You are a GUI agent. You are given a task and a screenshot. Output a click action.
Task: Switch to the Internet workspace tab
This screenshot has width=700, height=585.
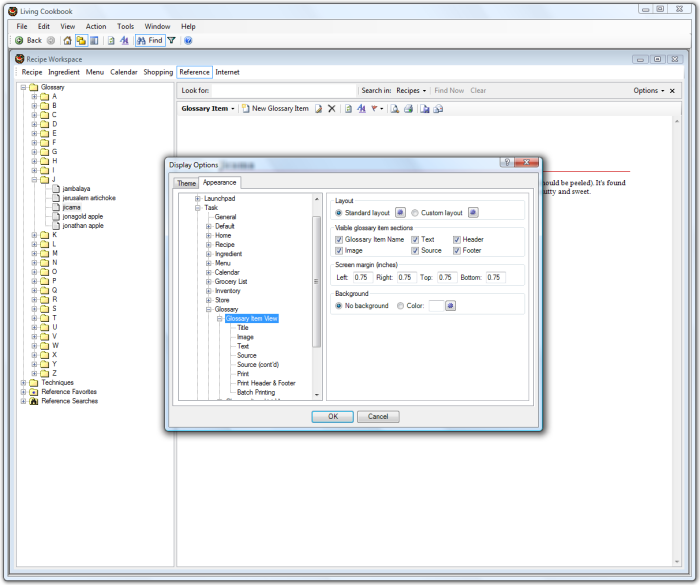tap(227, 72)
